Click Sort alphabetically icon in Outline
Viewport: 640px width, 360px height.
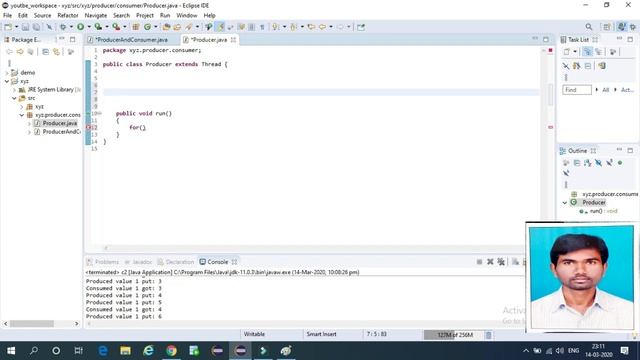(x=588, y=163)
